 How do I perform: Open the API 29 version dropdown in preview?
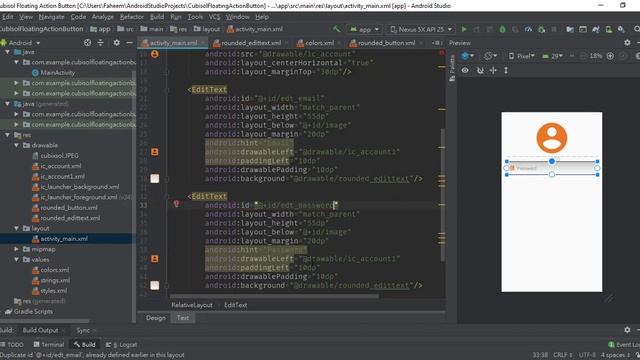point(552,56)
